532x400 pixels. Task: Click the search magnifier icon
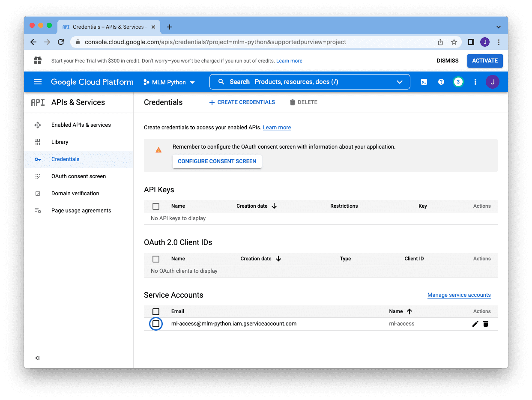[x=221, y=82]
